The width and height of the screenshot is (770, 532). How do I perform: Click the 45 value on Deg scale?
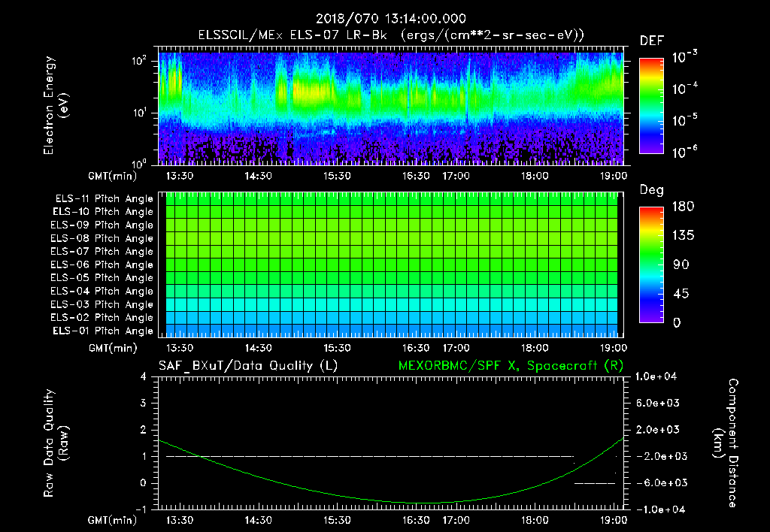point(681,294)
